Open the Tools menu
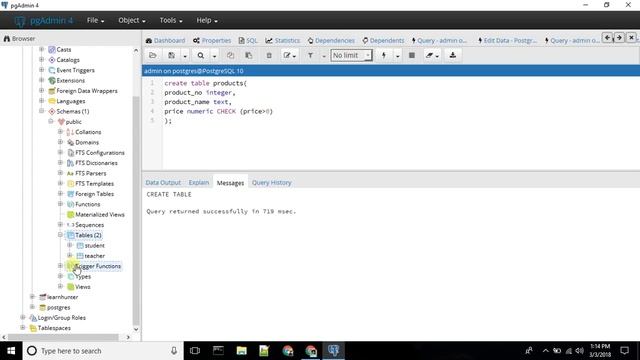 tap(171, 20)
